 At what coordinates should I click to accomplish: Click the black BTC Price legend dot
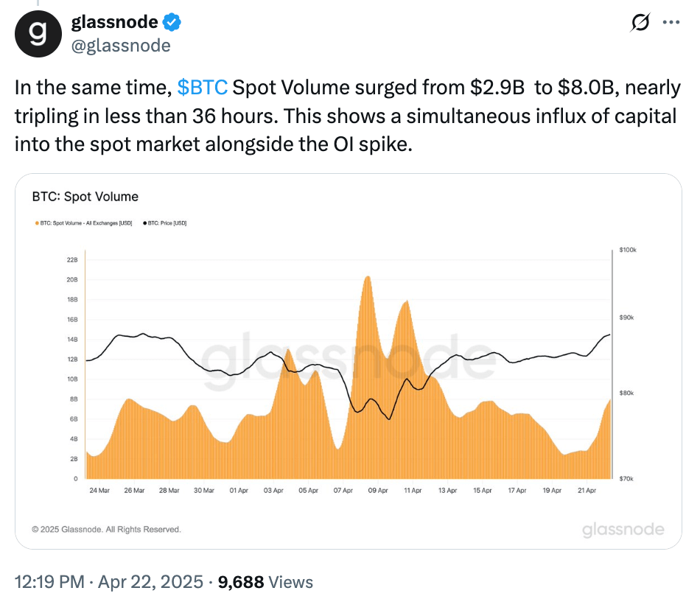[144, 223]
